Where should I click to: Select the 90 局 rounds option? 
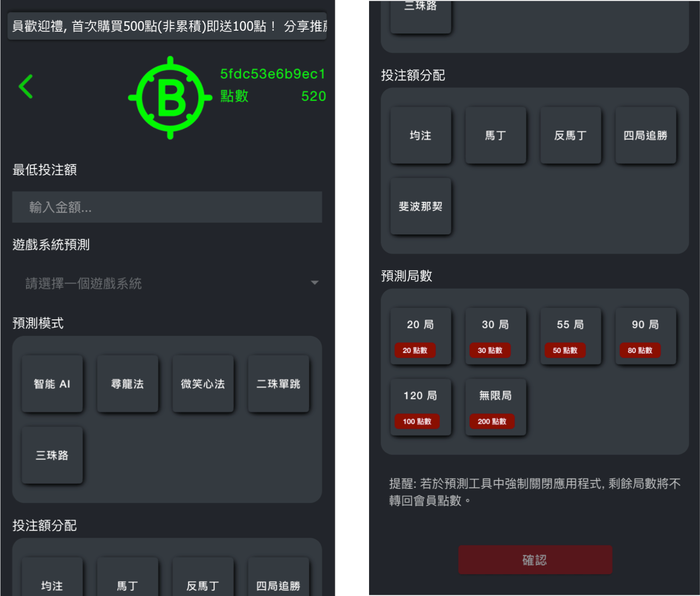pyautogui.click(x=646, y=336)
